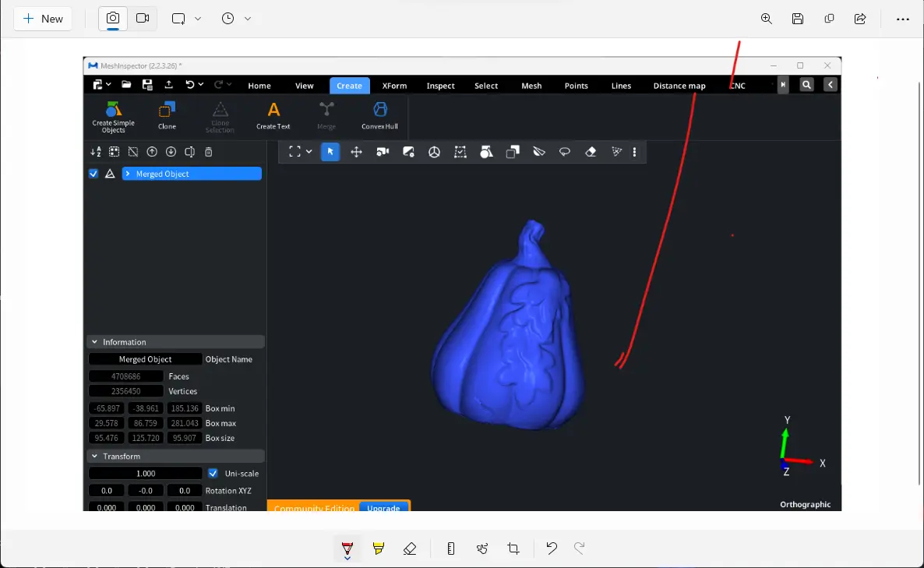Click the overlapping squares clone icon in the viewport toolbar

click(513, 152)
